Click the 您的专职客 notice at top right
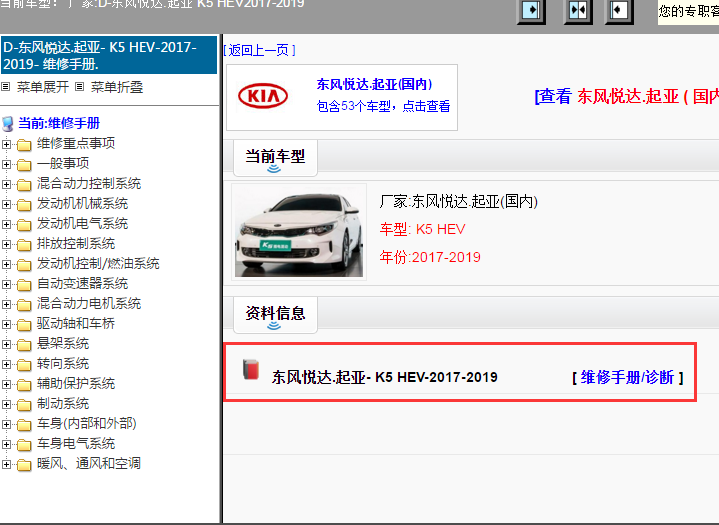The image size is (719, 525). pos(688,12)
